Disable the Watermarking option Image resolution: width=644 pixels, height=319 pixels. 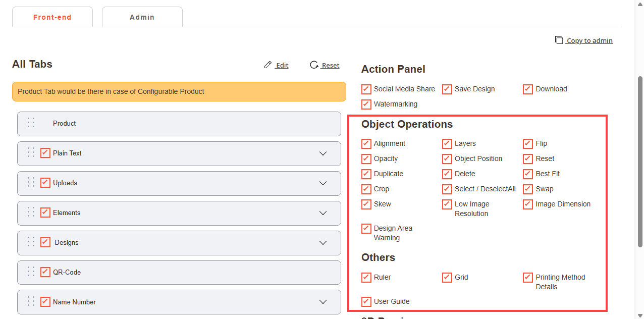coord(366,104)
